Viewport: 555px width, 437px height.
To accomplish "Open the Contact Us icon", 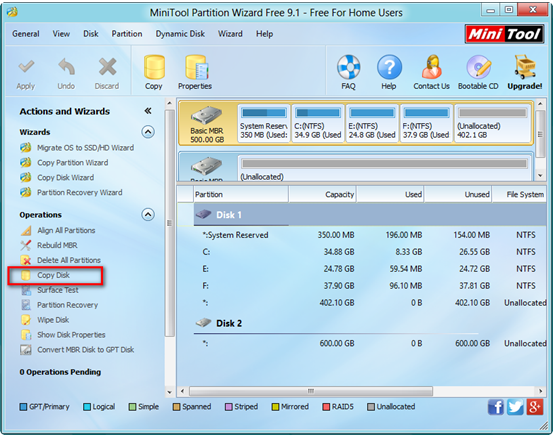I will (431, 73).
